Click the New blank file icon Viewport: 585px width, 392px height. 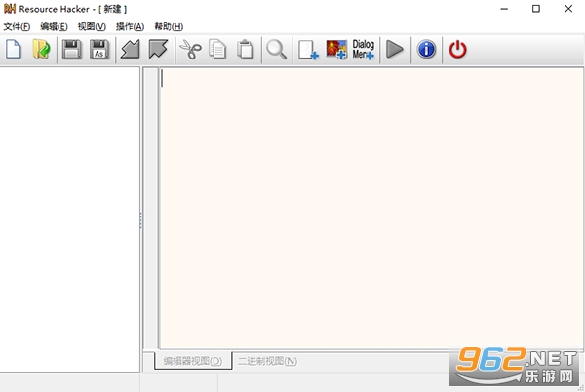click(14, 49)
